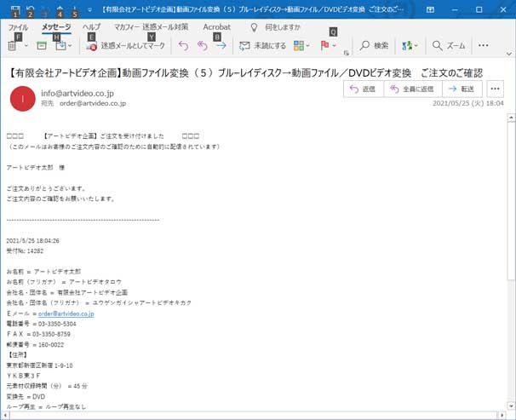Click the 返信 reply button in header
Screen dimensions: 516x420
click(364, 89)
